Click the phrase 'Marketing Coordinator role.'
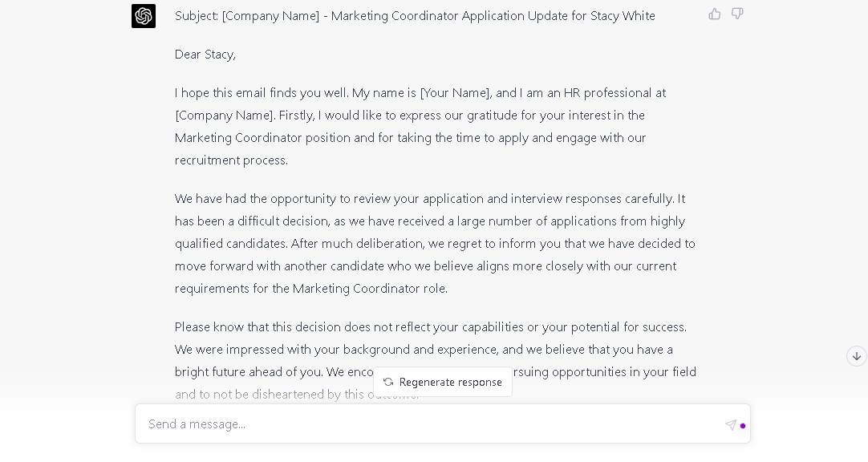This screenshot has height=462, width=868. point(370,289)
